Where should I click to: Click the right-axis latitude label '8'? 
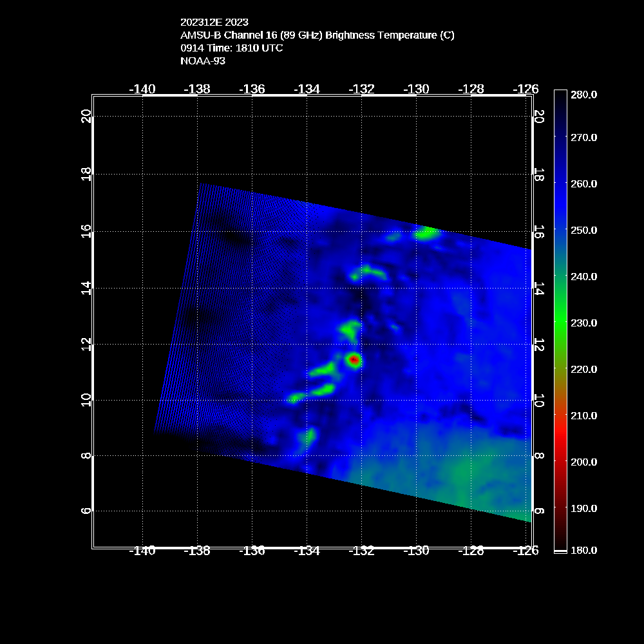[539, 456]
